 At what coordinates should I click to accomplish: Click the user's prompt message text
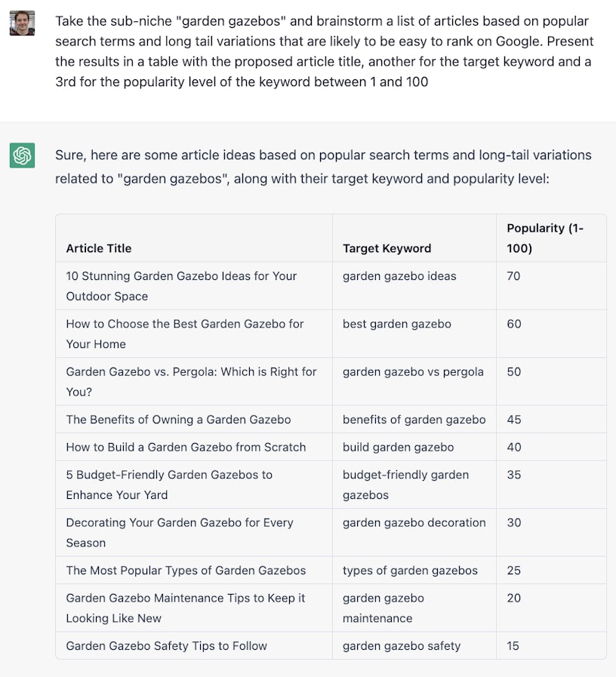(324, 51)
